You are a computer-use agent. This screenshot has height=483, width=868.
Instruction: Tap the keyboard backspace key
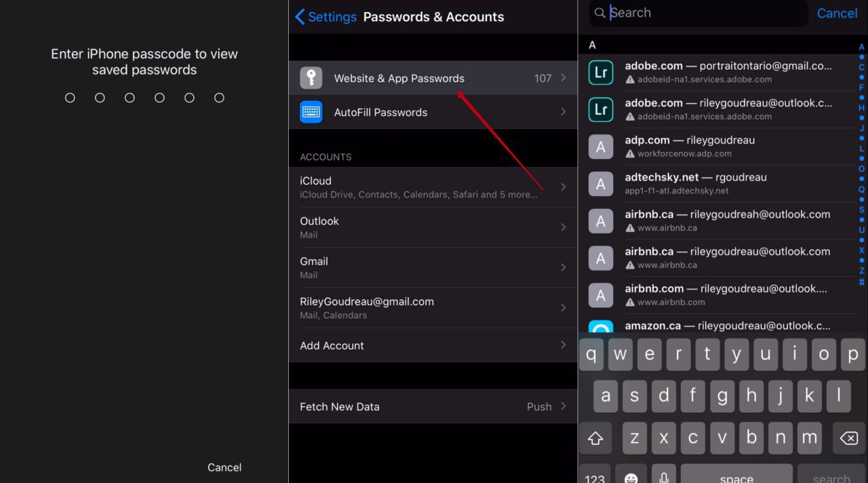[849, 438]
